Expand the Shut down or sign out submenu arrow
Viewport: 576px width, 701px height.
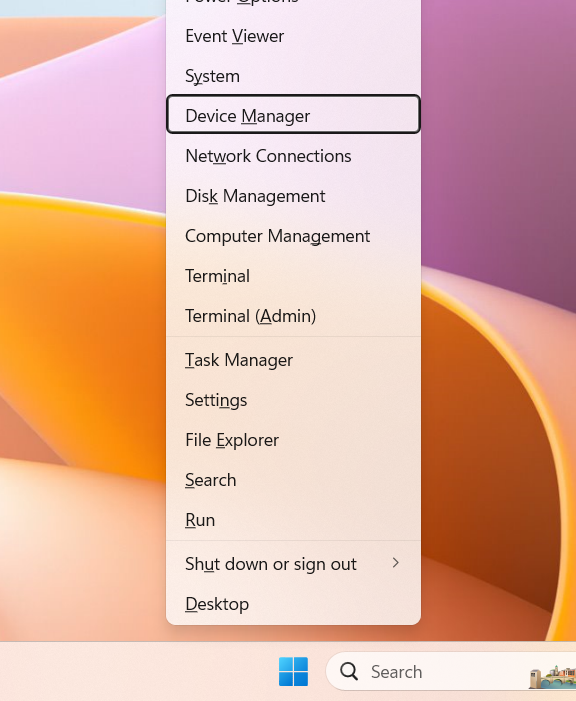point(395,563)
